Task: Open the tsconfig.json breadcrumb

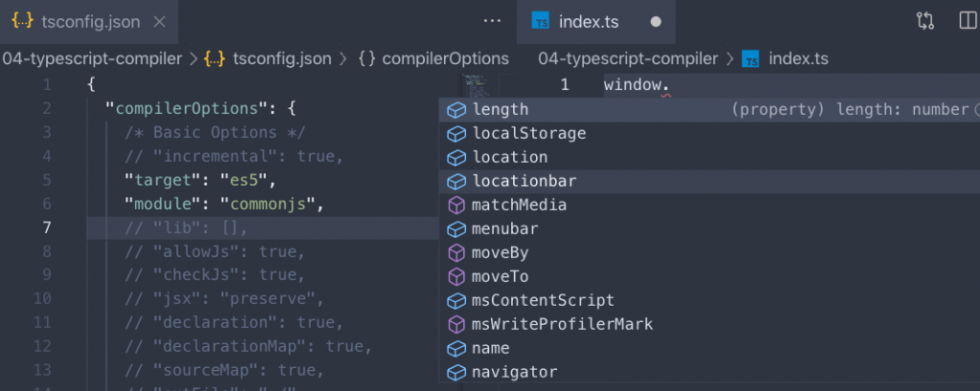Action: pyautogui.click(x=282, y=58)
